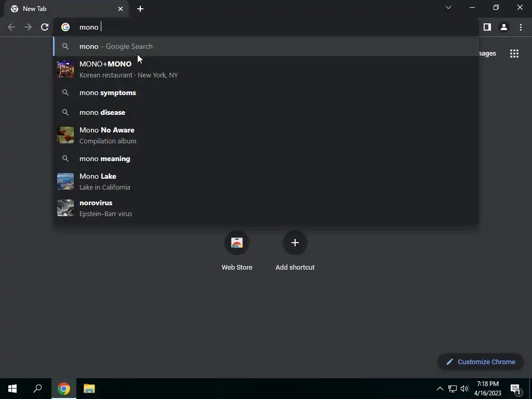Click the volume speaker icon in tray
Viewport: 532px width, 399px height.
464,389
